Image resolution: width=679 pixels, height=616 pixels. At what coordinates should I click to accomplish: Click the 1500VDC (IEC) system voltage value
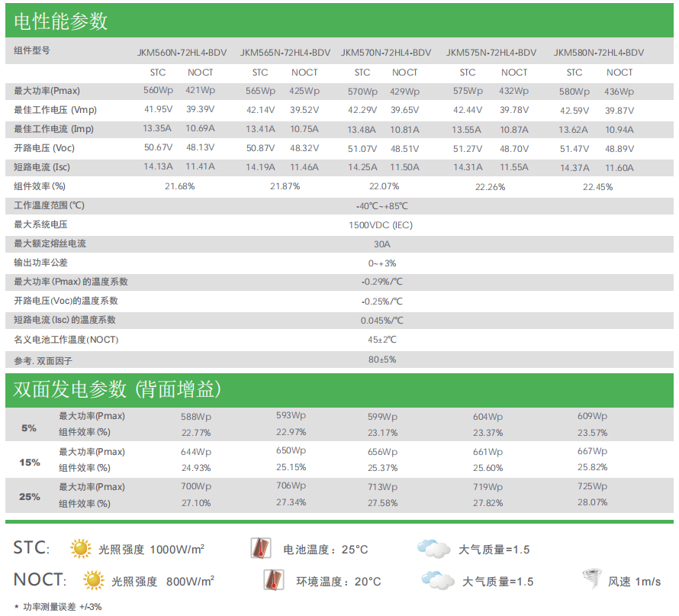[x=381, y=225]
